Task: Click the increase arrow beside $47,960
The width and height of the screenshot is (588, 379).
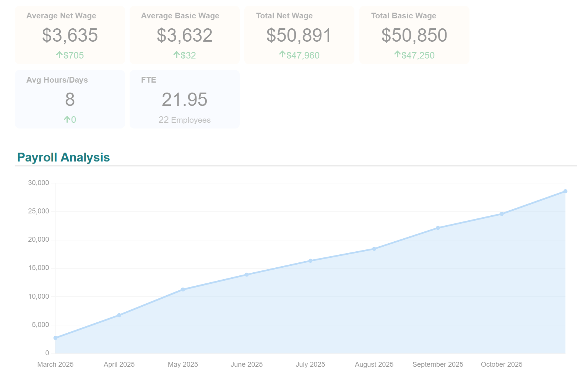Action: pyautogui.click(x=282, y=54)
